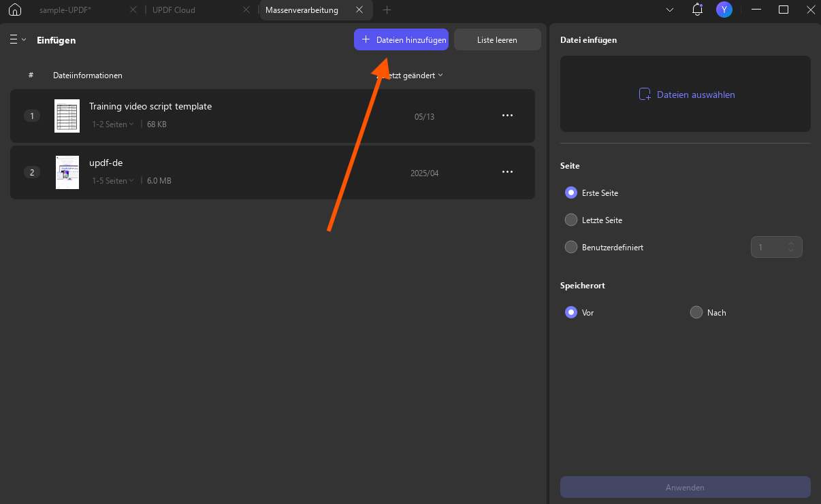This screenshot has height=504, width=821.
Task: Add a new tab with plus icon
Action: click(387, 10)
